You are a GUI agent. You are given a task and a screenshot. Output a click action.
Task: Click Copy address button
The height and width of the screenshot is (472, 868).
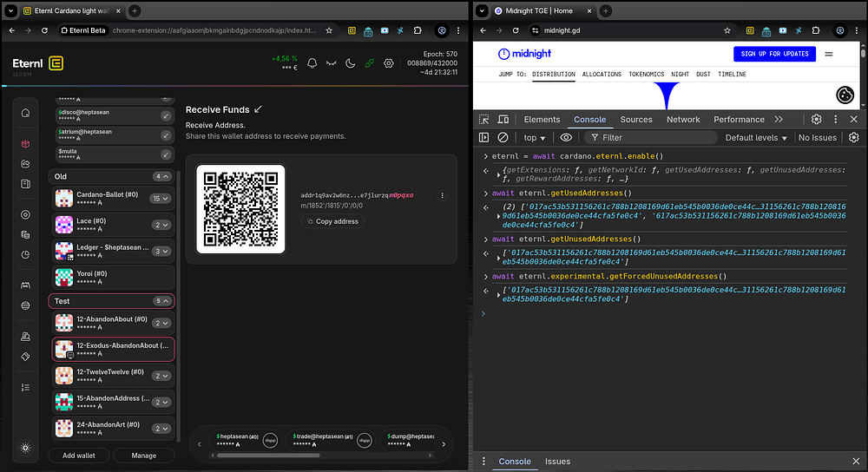point(332,221)
